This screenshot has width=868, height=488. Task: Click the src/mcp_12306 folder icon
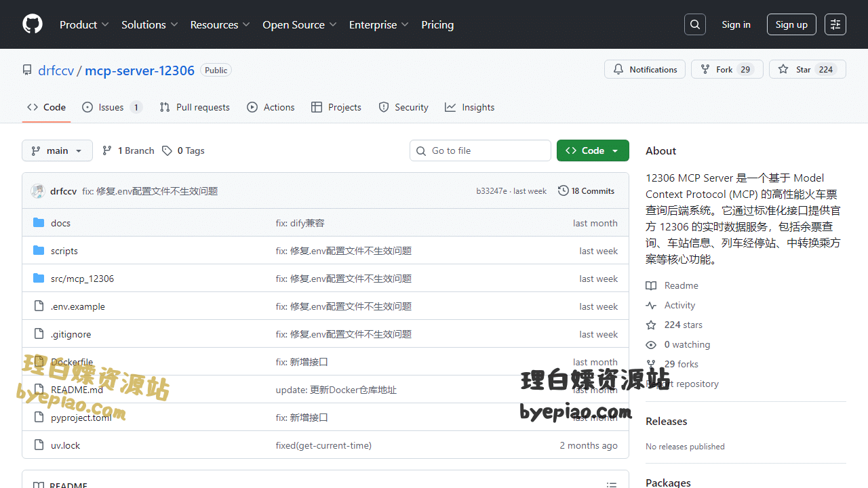[39, 279]
